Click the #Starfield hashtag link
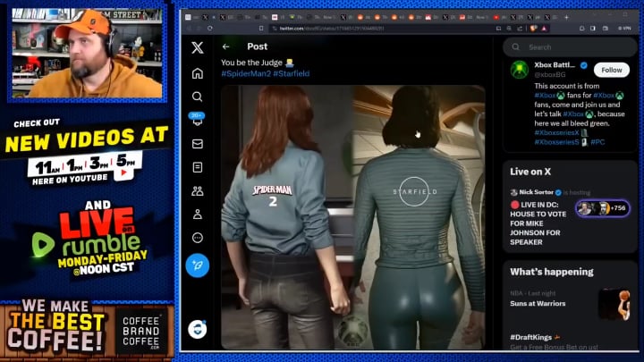This screenshot has width=644, height=362. click(x=292, y=74)
